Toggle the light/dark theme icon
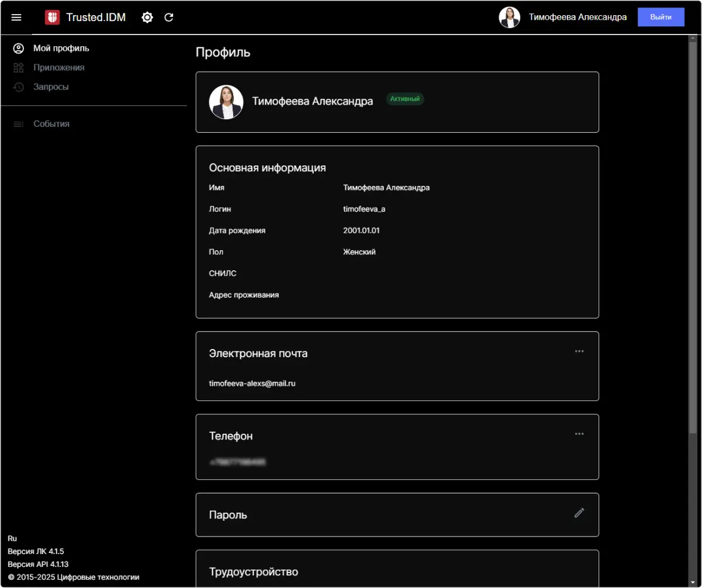 147,18
